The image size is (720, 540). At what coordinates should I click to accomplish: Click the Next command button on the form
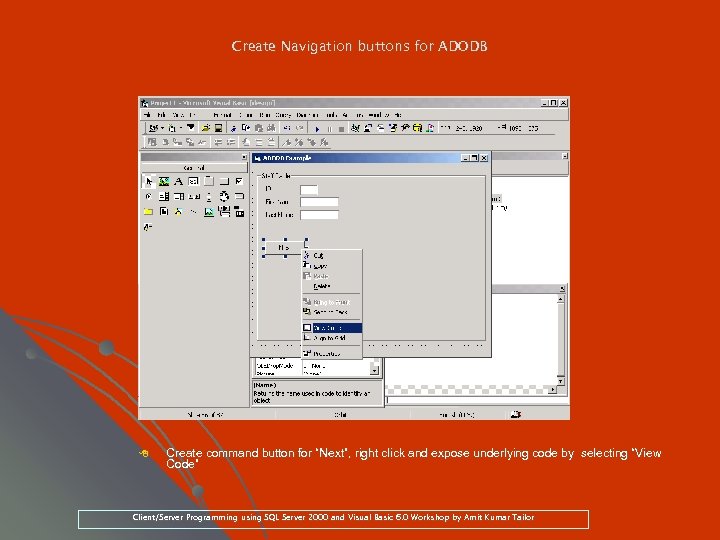click(285, 248)
